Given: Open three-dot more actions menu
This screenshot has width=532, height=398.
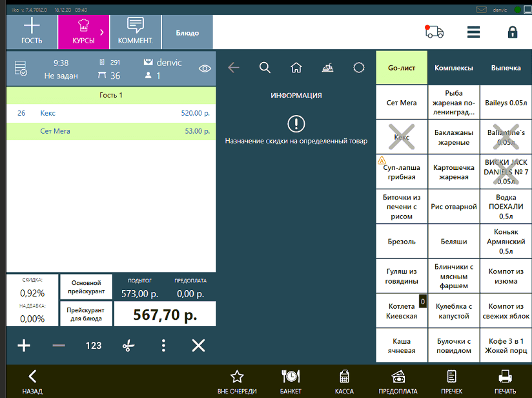Looking at the screenshot, I should pyautogui.click(x=163, y=346).
